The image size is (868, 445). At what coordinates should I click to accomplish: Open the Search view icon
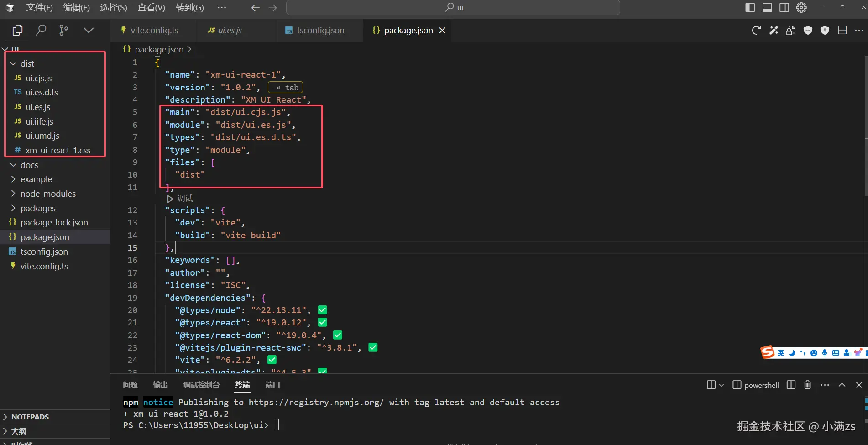[41, 30]
